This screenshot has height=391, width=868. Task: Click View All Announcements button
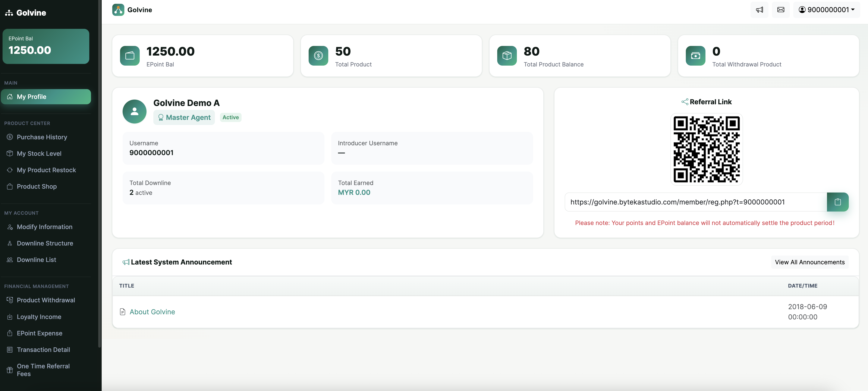[810, 262]
